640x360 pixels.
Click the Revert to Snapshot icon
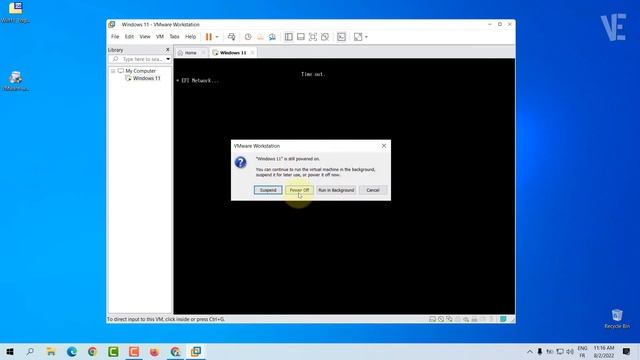coord(260,37)
